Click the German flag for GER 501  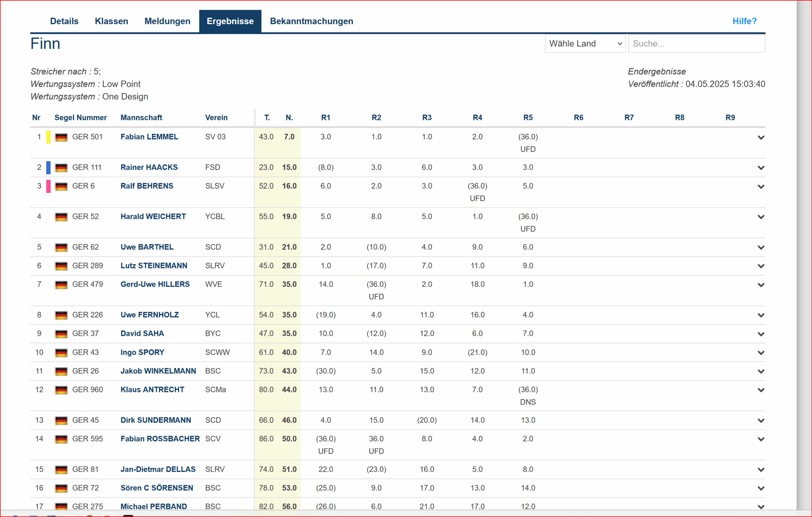[61, 137]
